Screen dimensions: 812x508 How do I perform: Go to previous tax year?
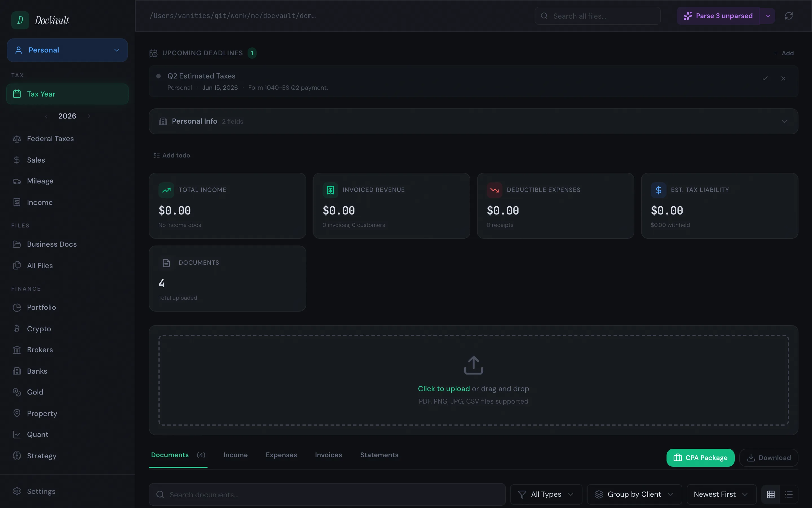(46, 116)
